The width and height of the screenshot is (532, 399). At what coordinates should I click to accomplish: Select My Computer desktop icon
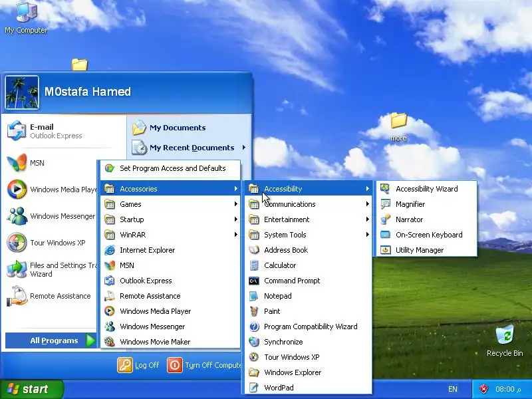click(26, 17)
